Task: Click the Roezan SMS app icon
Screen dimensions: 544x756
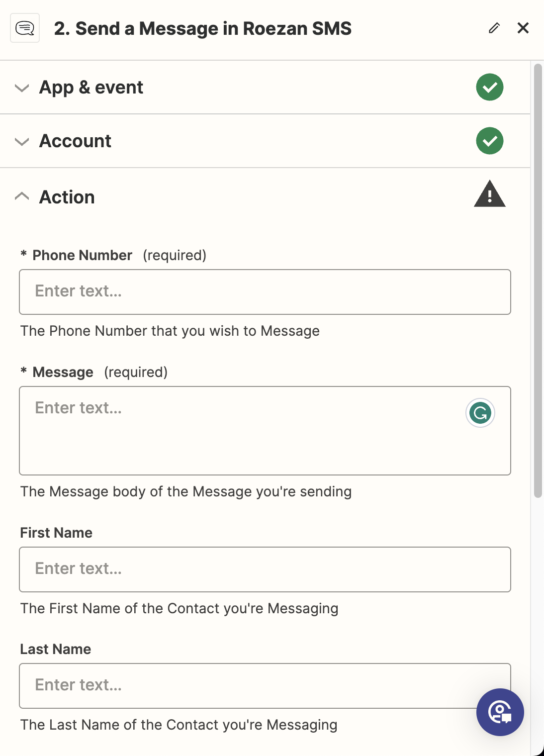Action: pyautogui.click(x=25, y=28)
